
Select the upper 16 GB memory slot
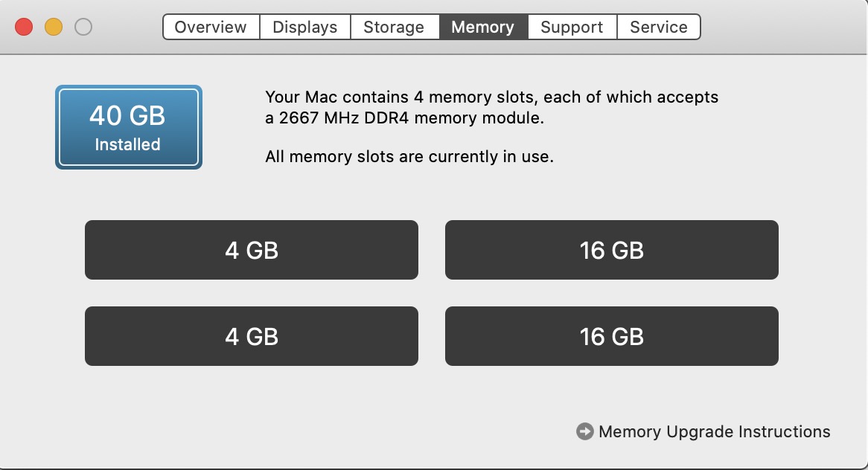[x=611, y=250]
